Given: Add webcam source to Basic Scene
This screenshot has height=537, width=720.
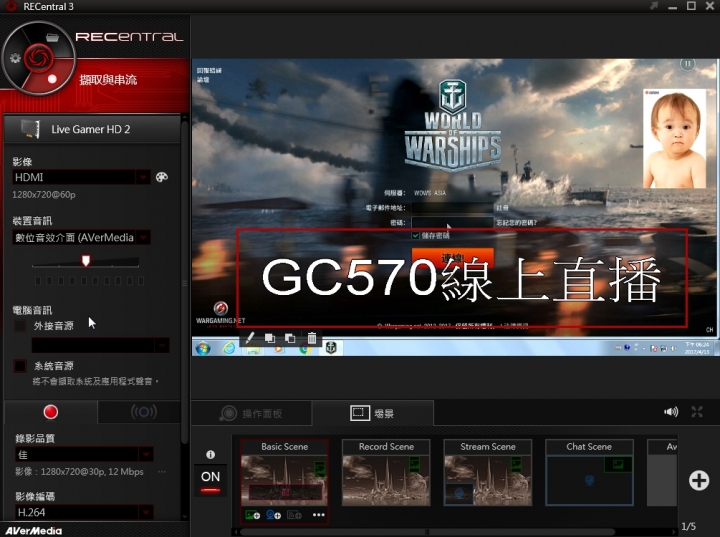Looking at the screenshot, I should pyautogui.click(x=274, y=515).
